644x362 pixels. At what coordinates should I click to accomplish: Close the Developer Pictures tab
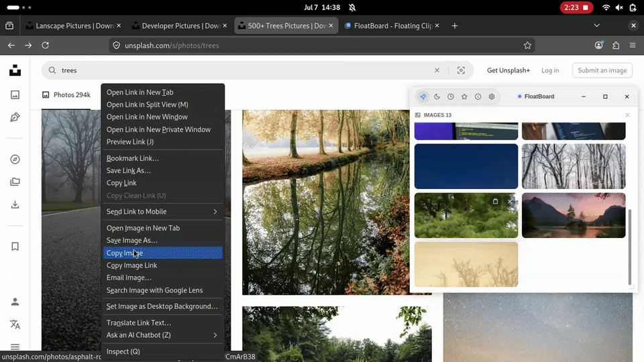pyautogui.click(x=225, y=25)
